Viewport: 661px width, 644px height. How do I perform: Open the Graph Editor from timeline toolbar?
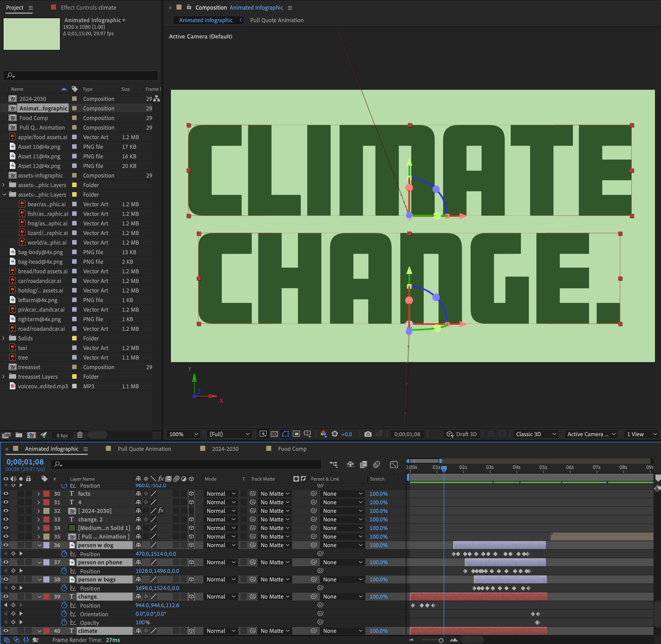[394, 464]
